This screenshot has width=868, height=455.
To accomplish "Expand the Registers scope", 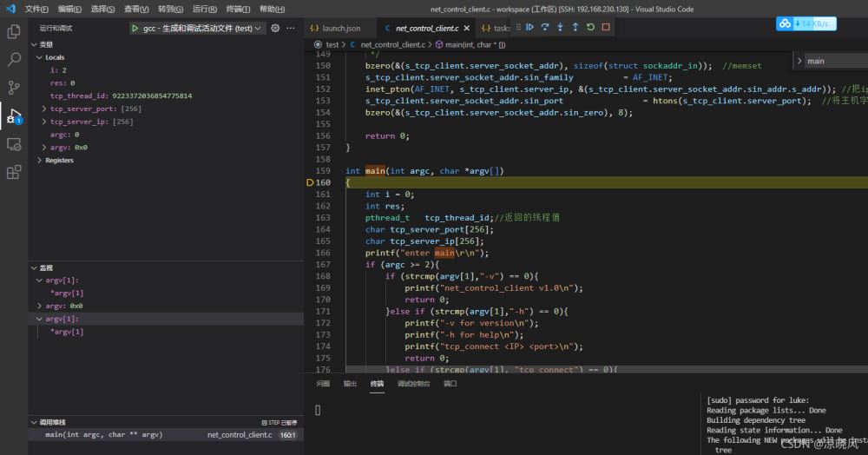I will click(x=39, y=161).
